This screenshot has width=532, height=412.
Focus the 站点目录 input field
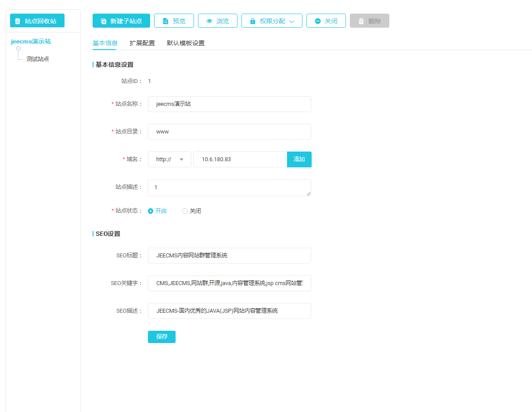[230, 132]
